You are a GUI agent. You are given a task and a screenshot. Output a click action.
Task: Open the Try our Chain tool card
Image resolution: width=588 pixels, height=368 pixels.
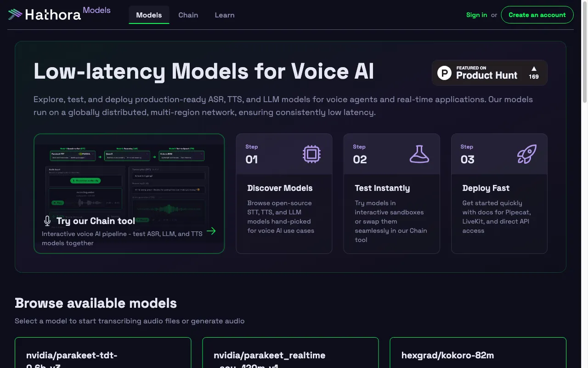(x=129, y=194)
